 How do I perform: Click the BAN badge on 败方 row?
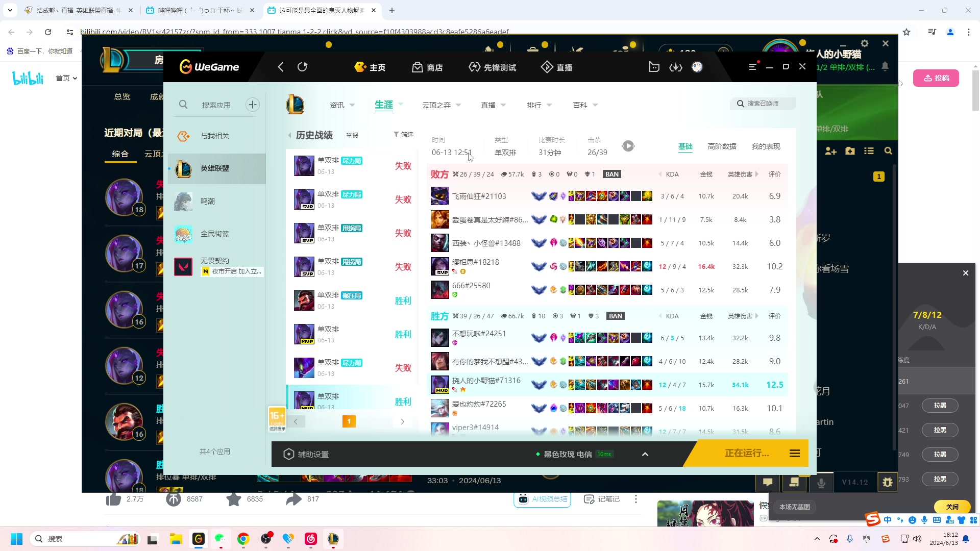click(x=611, y=174)
